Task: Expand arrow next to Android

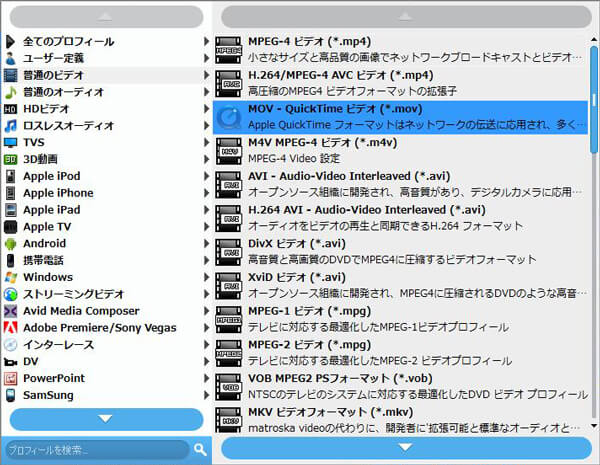Action: click(x=206, y=244)
